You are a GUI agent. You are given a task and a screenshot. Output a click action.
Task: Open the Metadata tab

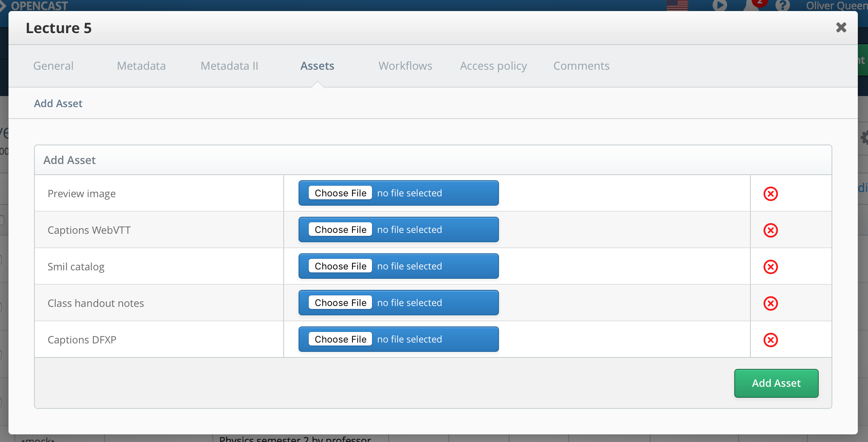pyautogui.click(x=141, y=66)
